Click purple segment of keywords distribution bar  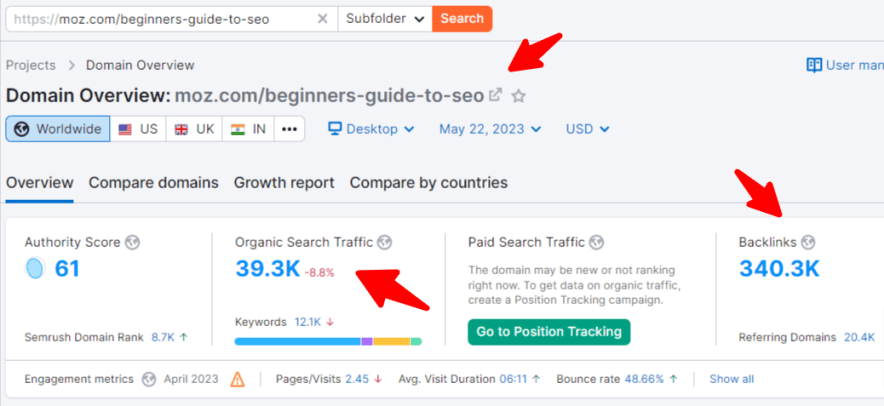tap(367, 341)
